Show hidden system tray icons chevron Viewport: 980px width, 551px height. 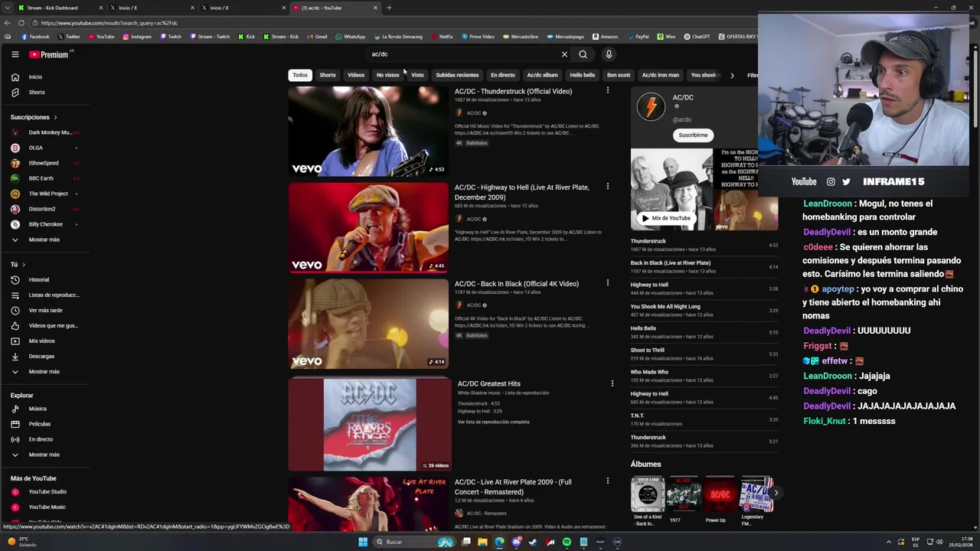pos(889,542)
